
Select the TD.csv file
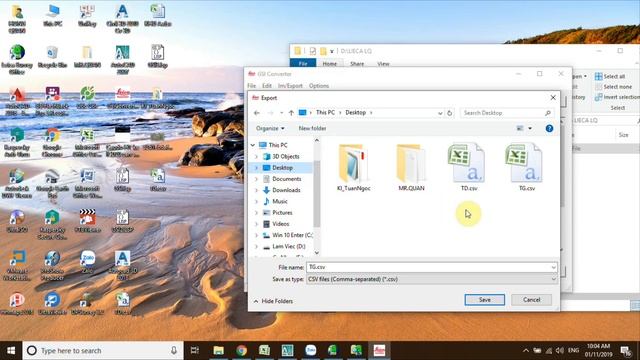[469, 167]
